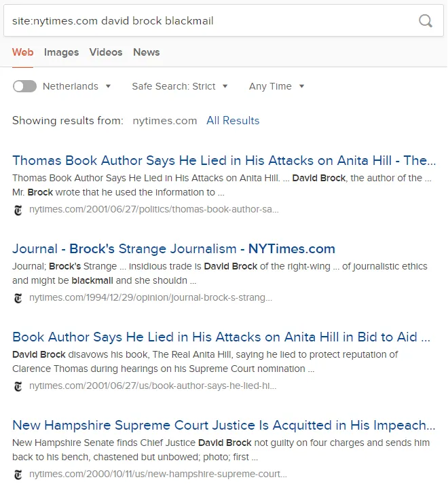The height and width of the screenshot is (486, 448).
Task: Click the nytimes.com/2001/06/27/us/book-author URL
Action: click(153, 386)
